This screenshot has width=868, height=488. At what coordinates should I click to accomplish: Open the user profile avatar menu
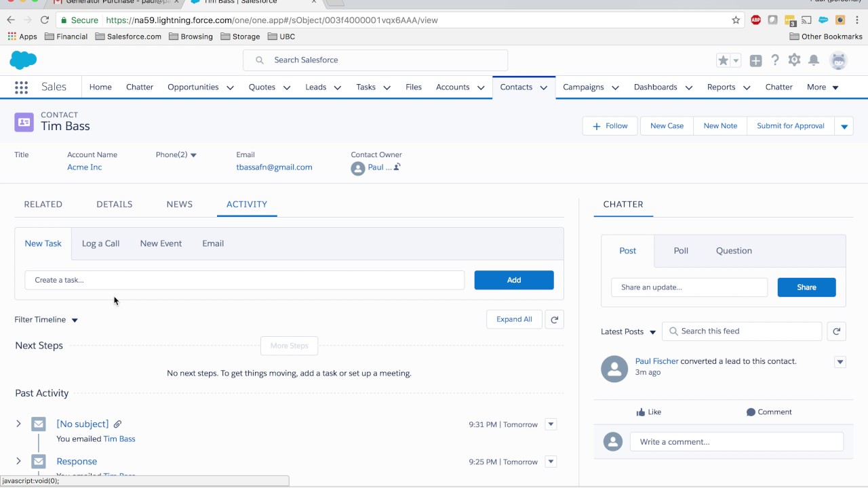[x=839, y=60]
